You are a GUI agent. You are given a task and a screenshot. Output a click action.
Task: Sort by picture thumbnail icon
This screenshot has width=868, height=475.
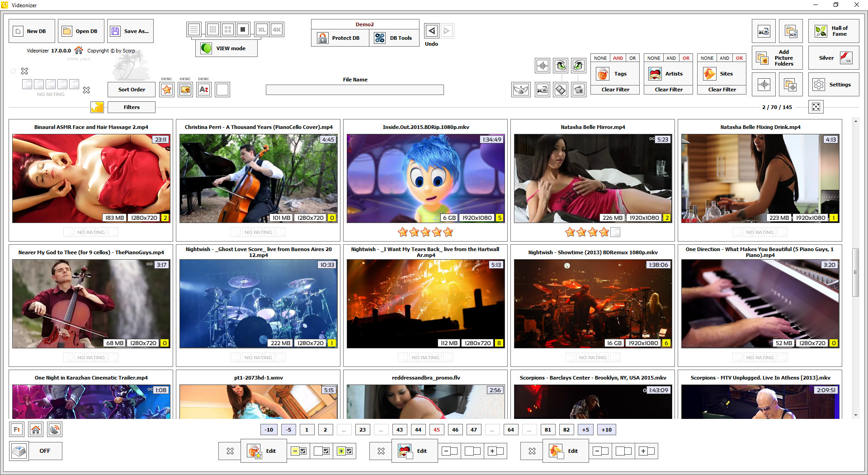[x=185, y=90]
